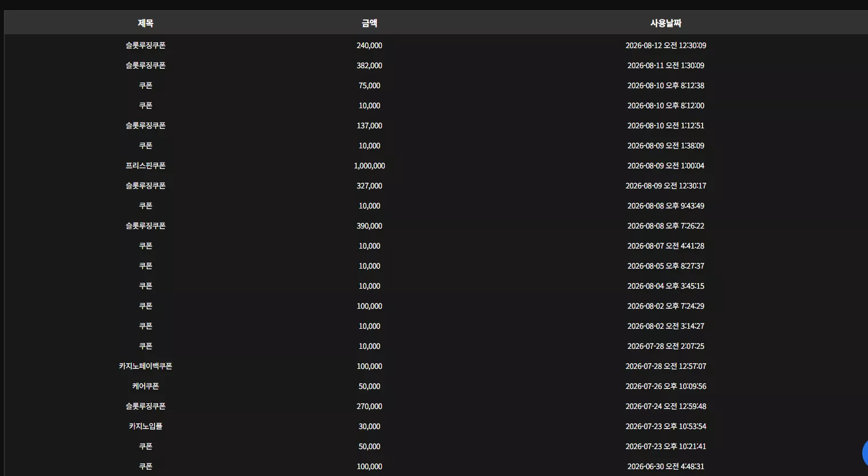Screen dimensions: 868x476
Task: Click the 사용날짜 column header
Action: (x=666, y=23)
